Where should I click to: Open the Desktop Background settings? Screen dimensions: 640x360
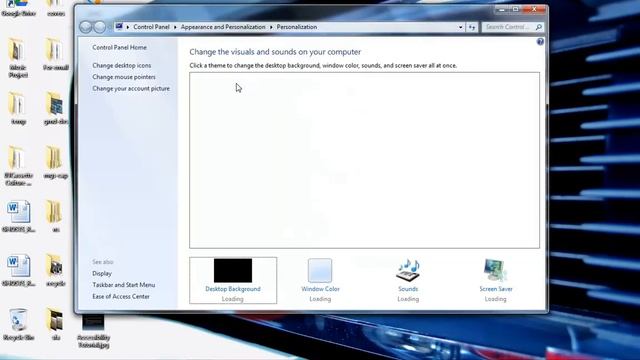(233, 280)
